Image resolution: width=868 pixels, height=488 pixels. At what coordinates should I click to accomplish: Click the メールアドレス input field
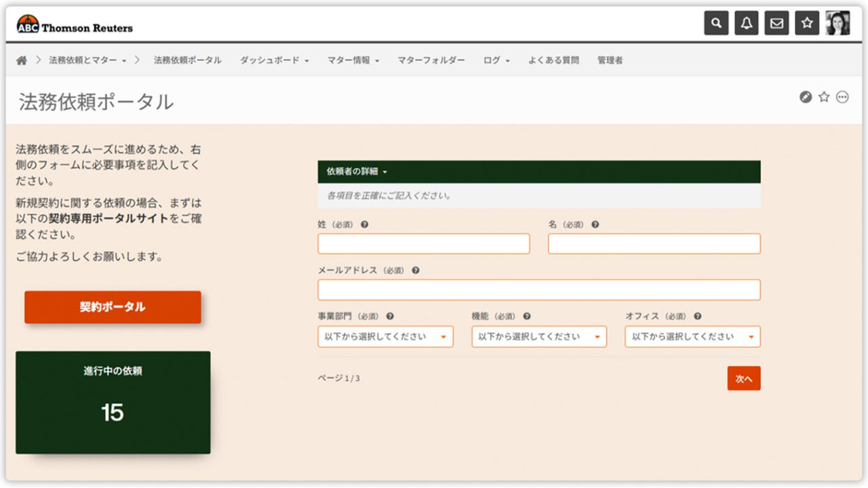(x=539, y=289)
